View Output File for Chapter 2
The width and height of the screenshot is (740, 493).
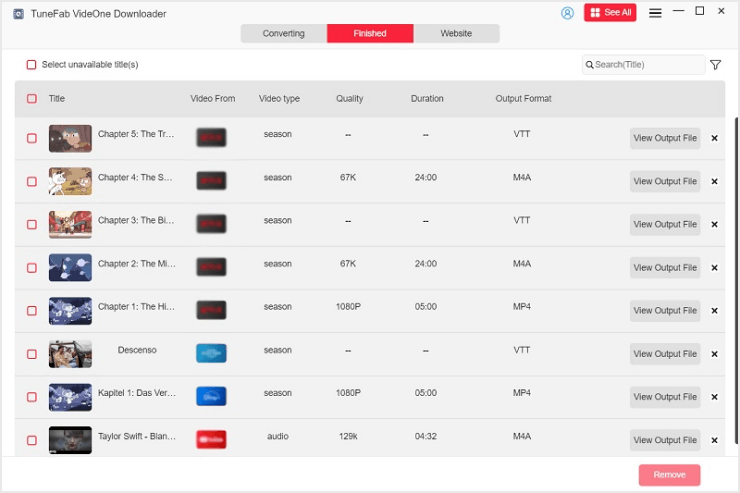tap(665, 268)
